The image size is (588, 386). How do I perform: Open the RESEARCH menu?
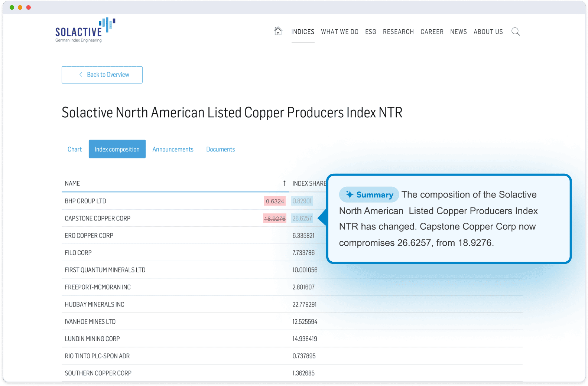398,32
